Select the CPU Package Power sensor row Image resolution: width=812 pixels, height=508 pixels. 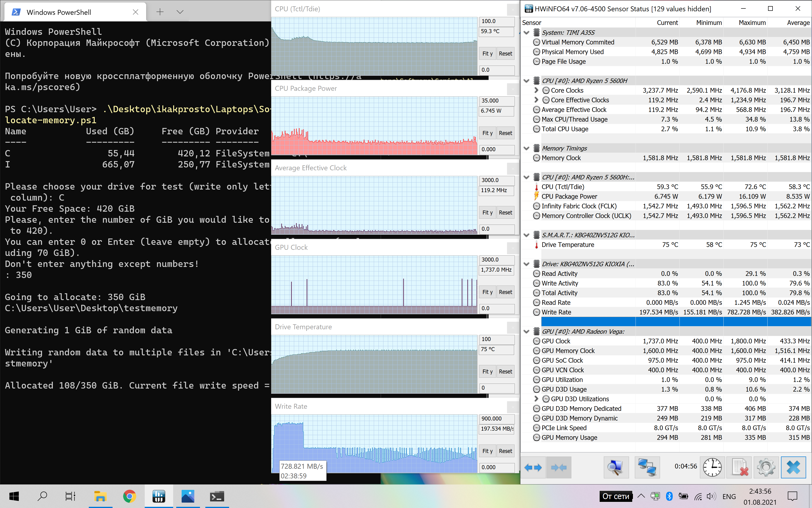click(666, 197)
